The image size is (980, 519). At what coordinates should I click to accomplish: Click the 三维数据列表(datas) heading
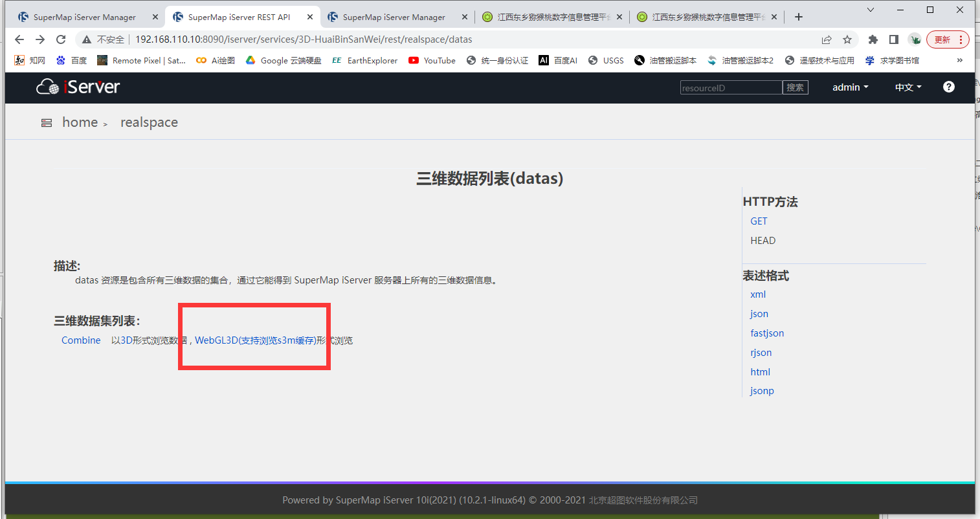click(490, 179)
